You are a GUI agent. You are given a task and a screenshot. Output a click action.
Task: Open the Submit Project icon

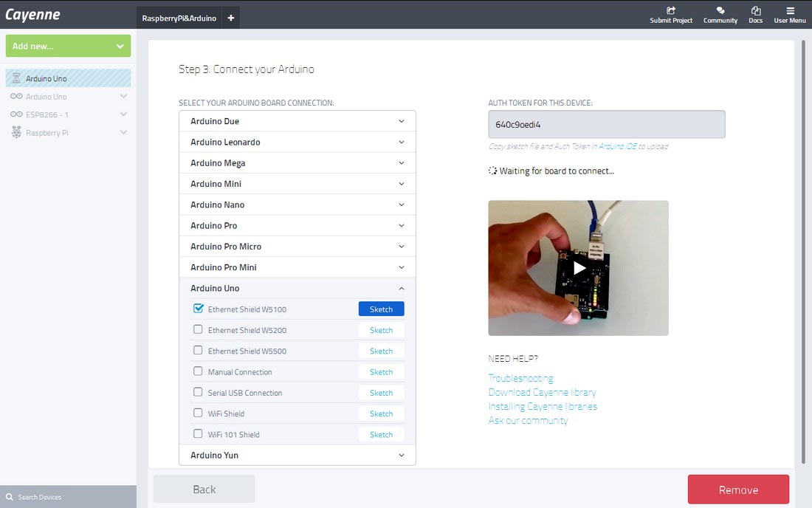[x=670, y=10]
